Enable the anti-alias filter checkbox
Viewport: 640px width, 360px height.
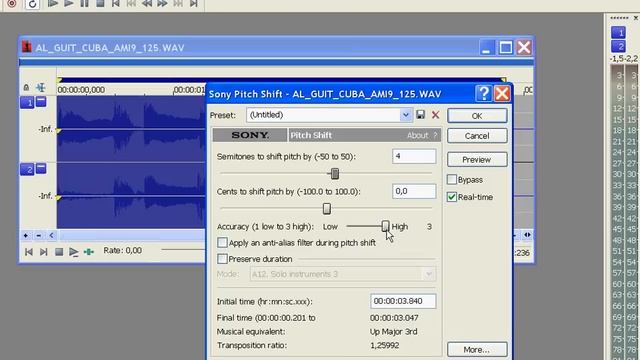222,242
